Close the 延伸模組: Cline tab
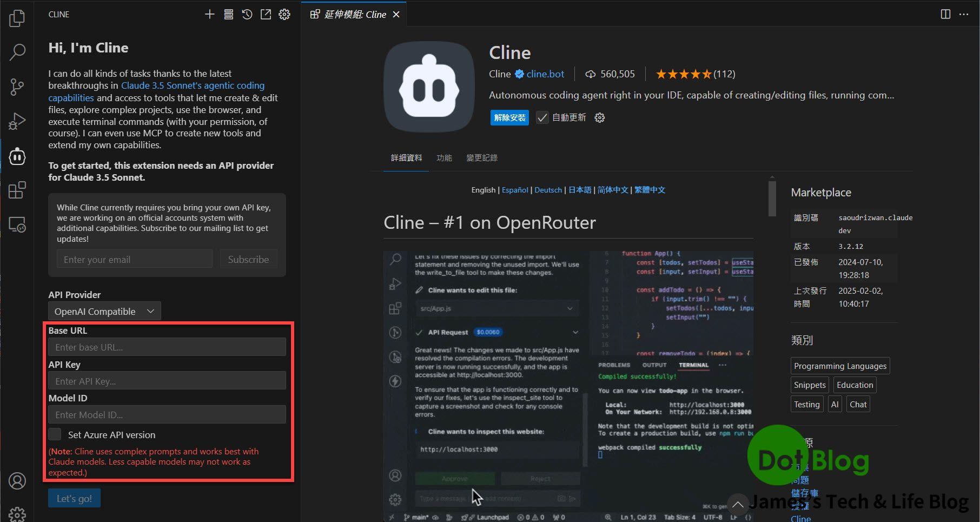The width and height of the screenshot is (980, 522). point(396,15)
